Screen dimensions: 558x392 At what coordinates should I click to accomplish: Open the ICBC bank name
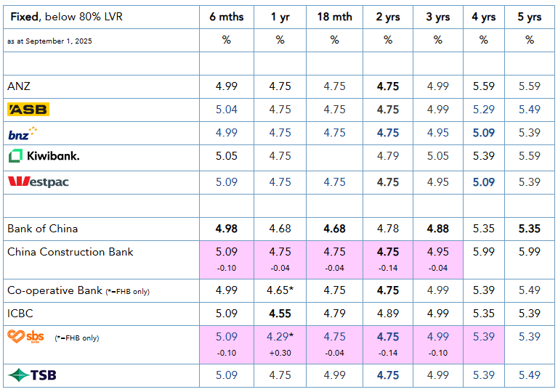tap(20, 314)
